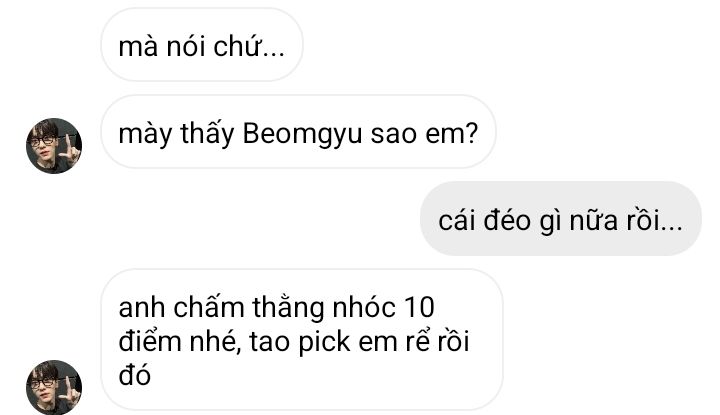720x415 pixels.
Task: Open the sender avatar beside the last message
Action: pyautogui.click(x=54, y=387)
